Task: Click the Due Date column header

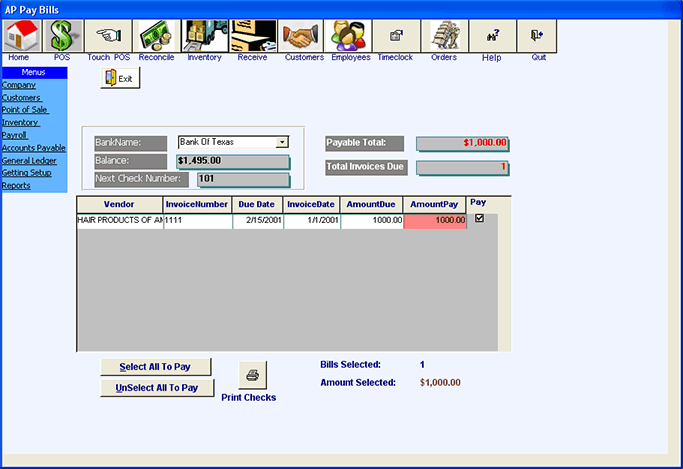Action: click(257, 204)
